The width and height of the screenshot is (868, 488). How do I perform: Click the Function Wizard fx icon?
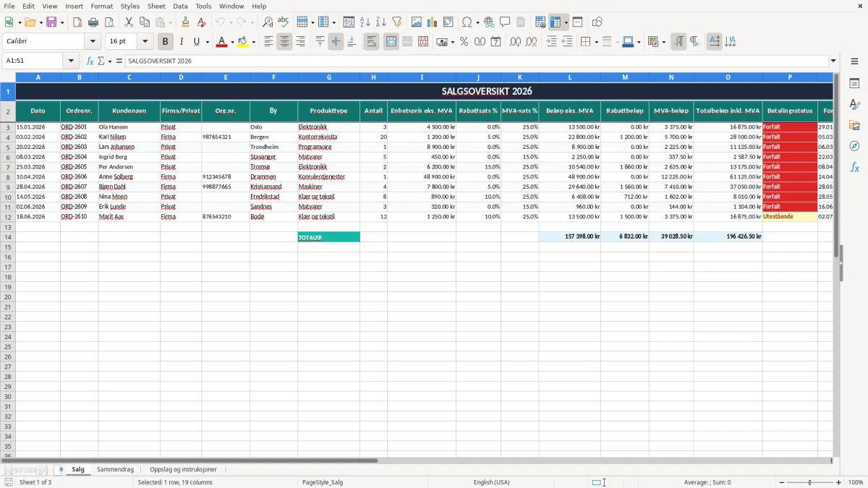pyautogui.click(x=90, y=61)
